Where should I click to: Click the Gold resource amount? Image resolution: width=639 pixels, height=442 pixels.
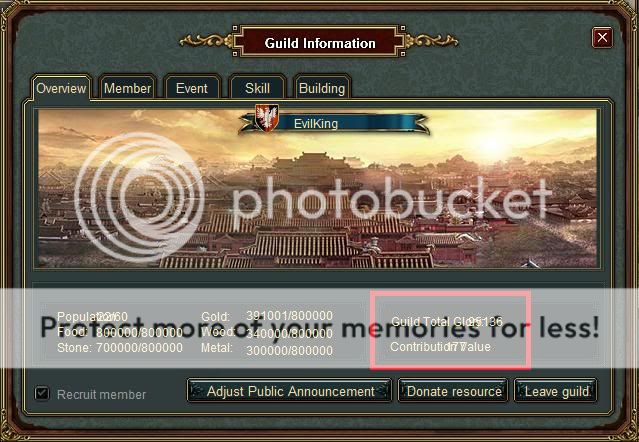289,316
